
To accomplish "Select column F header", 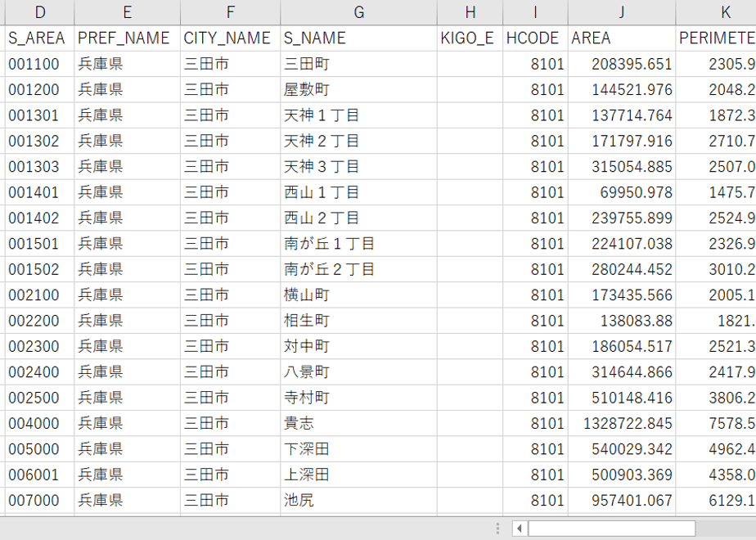I will [231, 12].
